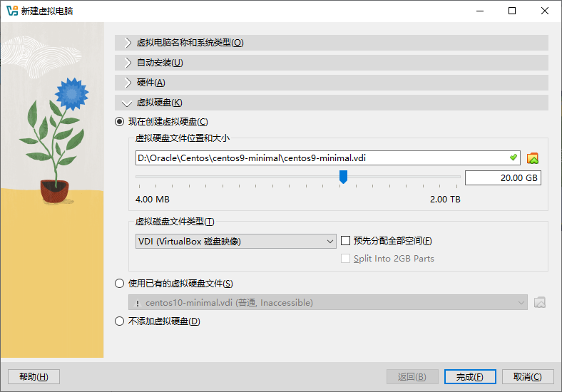Expand the hardware section
Image resolution: width=562 pixels, height=392 pixels.
[x=332, y=83]
